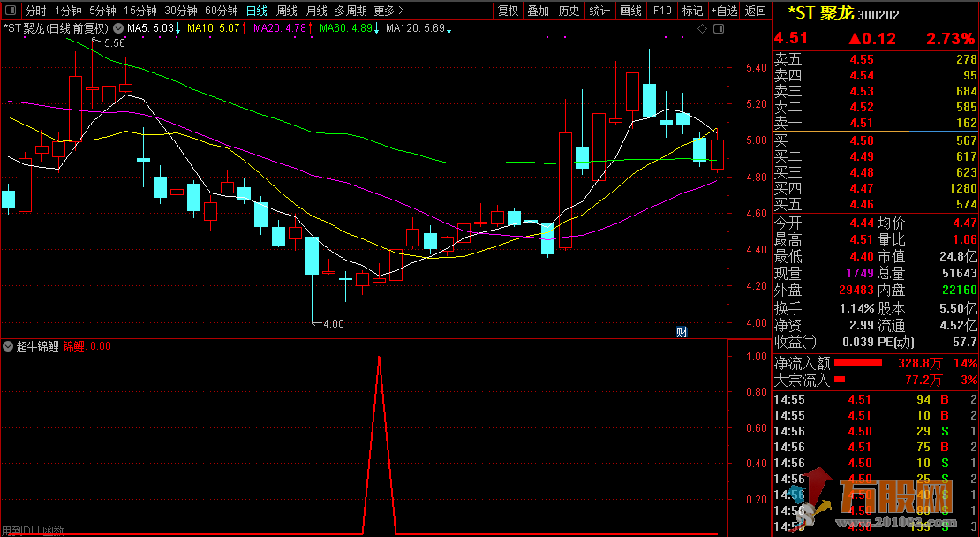Click the 标记 mark tool
The image size is (980, 537).
(x=692, y=11)
